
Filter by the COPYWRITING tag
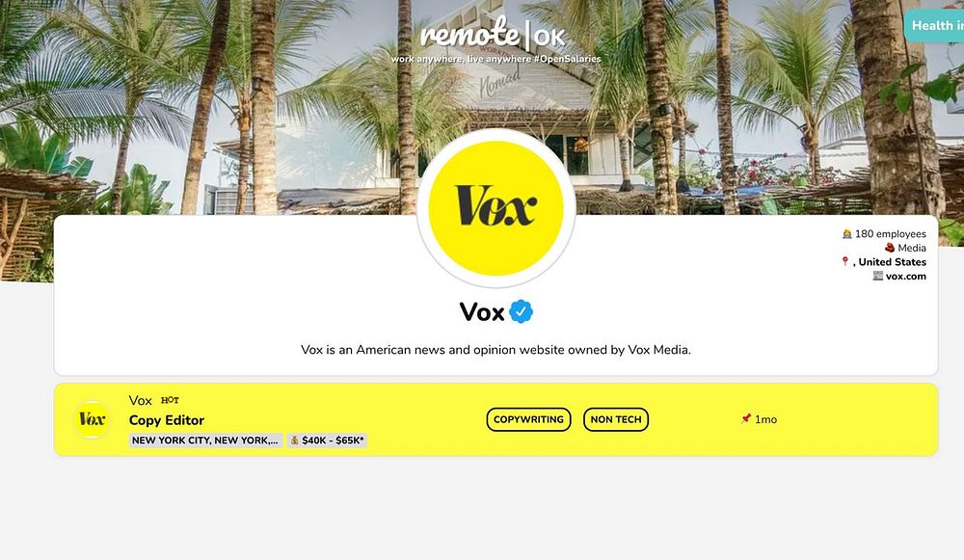(x=528, y=419)
